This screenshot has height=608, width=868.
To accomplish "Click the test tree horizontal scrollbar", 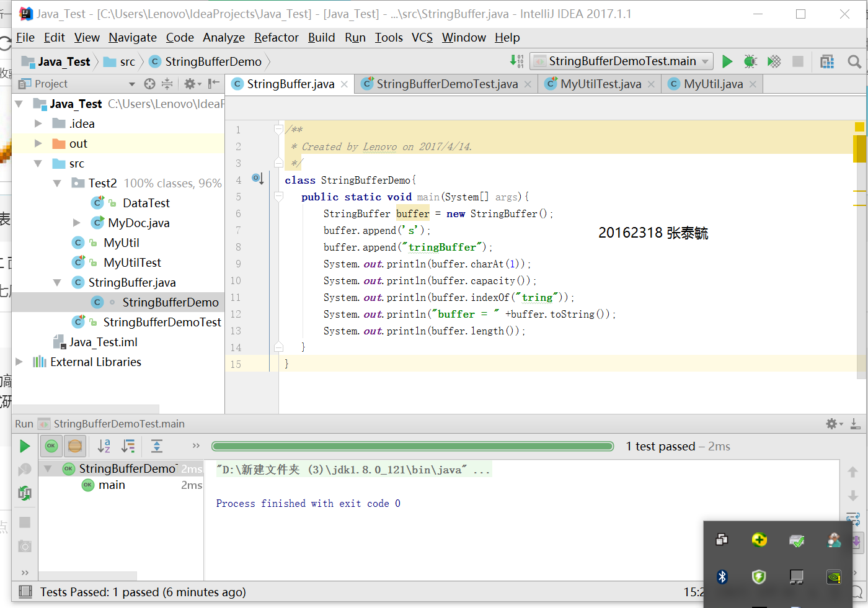I will (87, 576).
